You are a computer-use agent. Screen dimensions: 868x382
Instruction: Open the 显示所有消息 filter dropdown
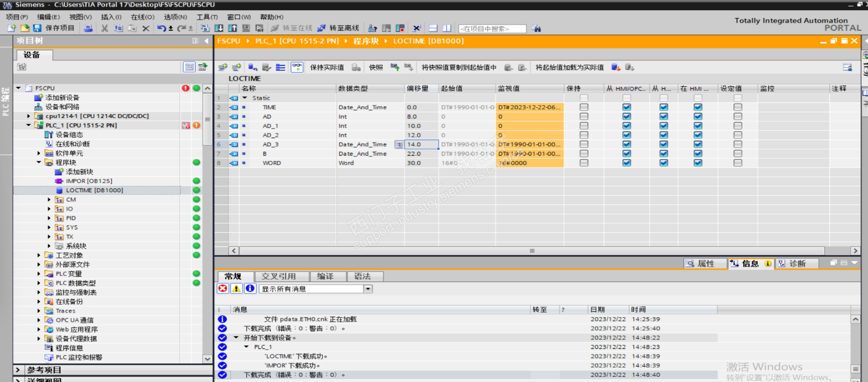368,289
